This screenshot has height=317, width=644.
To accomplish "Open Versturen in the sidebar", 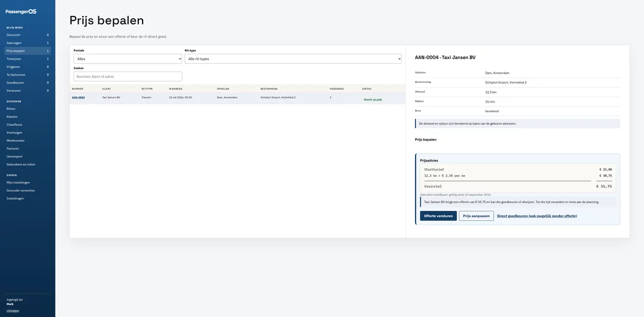I will coord(27,91).
